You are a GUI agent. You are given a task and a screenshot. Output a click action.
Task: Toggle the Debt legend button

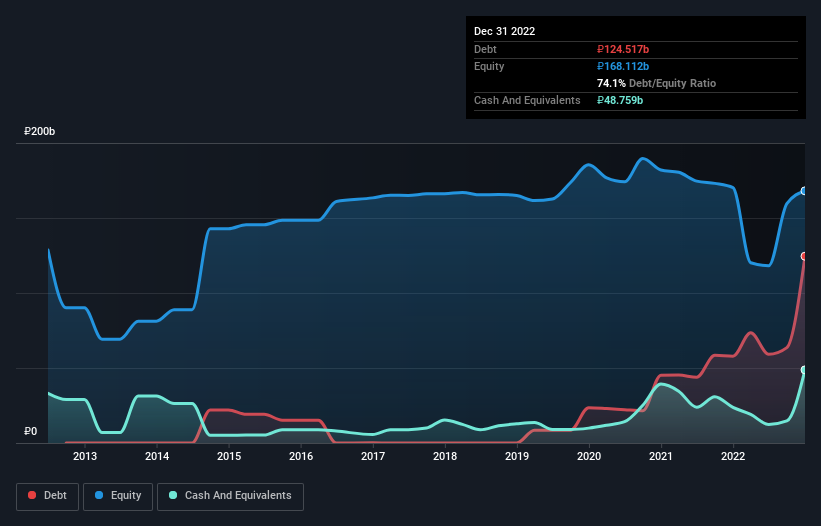pos(47,496)
